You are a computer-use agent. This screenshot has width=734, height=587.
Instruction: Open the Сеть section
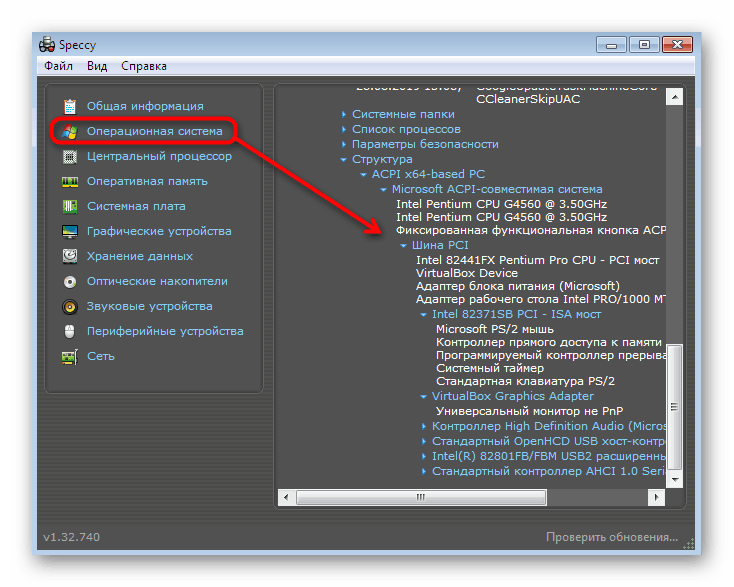coord(101,357)
